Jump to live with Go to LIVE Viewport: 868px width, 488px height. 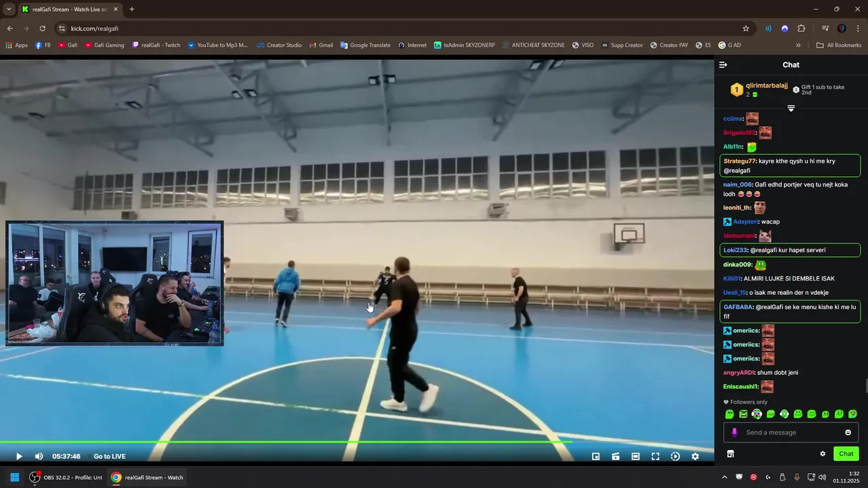click(109, 456)
